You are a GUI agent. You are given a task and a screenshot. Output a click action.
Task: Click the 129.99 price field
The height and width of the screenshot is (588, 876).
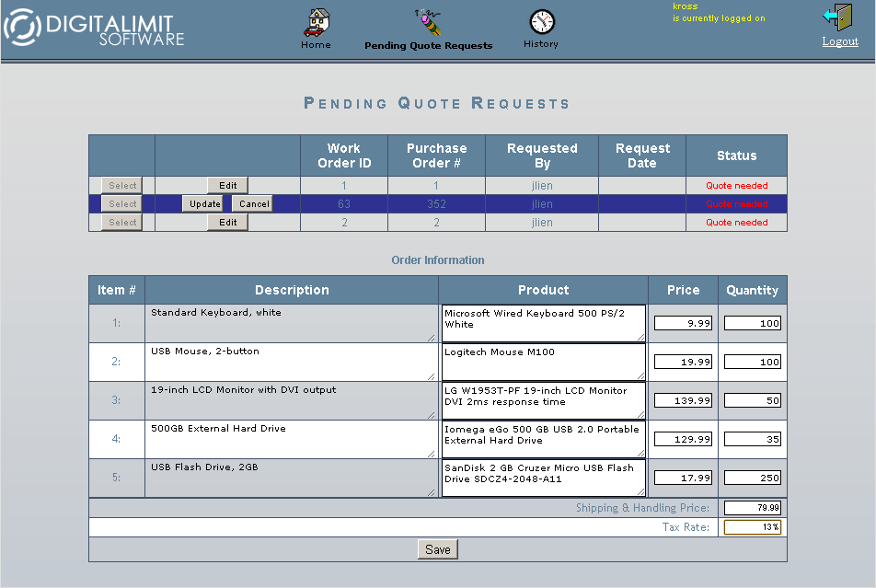coord(684,439)
